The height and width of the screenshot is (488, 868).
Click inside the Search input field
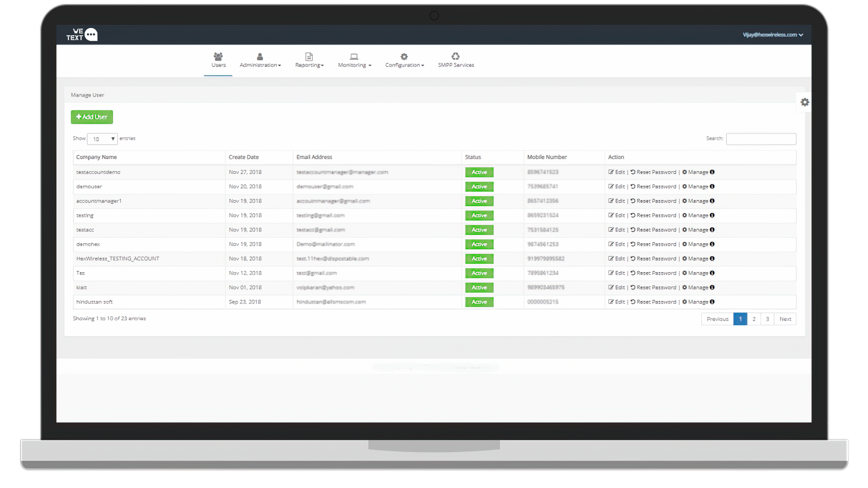point(761,139)
